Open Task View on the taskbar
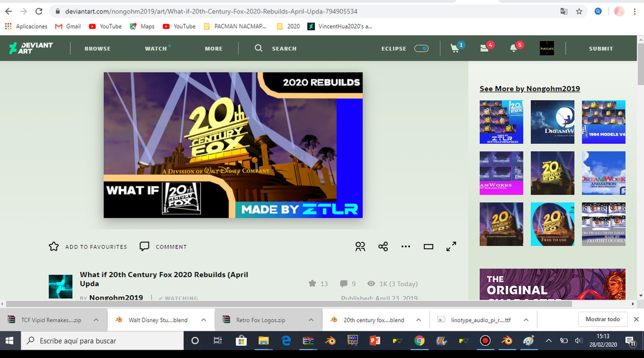644x358 pixels. click(x=217, y=341)
